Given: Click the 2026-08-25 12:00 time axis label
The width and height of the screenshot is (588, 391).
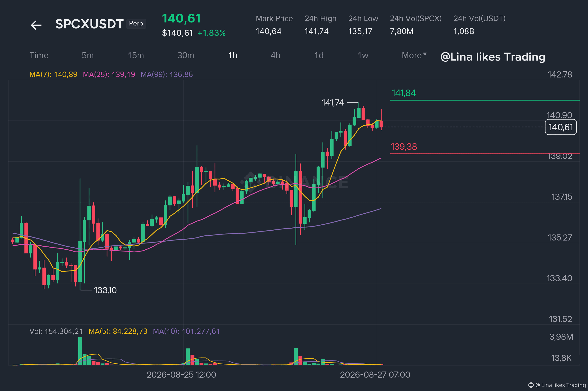Looking at the screenshot, I should pos(181,374).
